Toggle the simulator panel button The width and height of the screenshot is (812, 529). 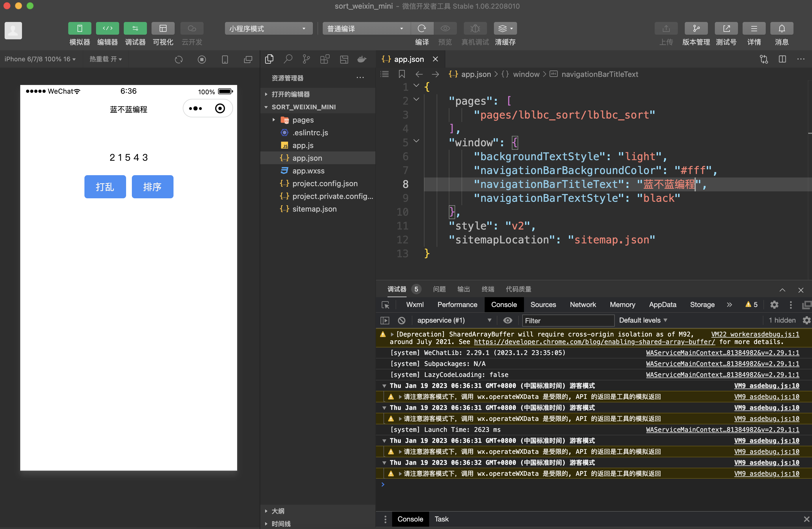[x=80, y=28]
